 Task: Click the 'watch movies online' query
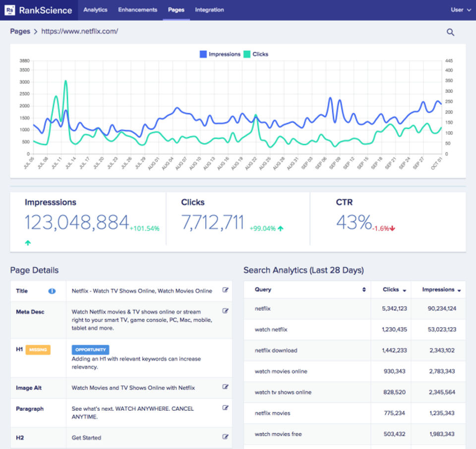coord(281,371)
